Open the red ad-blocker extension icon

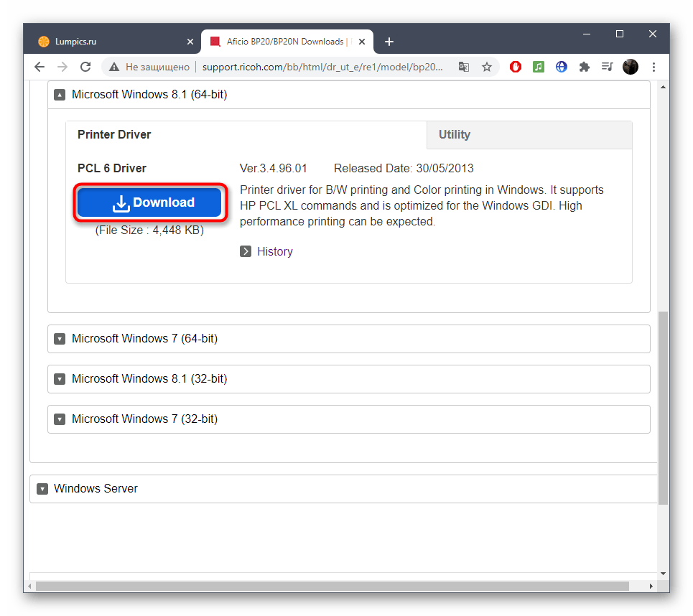click(516, 67)
